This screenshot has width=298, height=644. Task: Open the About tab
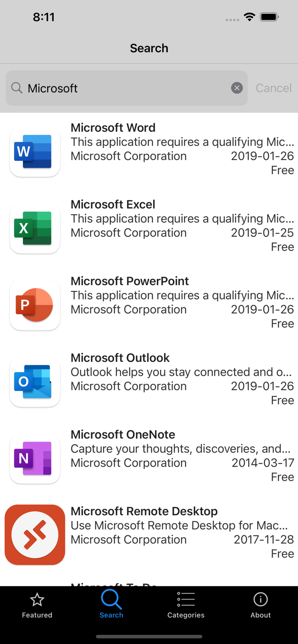pos(261,605)
